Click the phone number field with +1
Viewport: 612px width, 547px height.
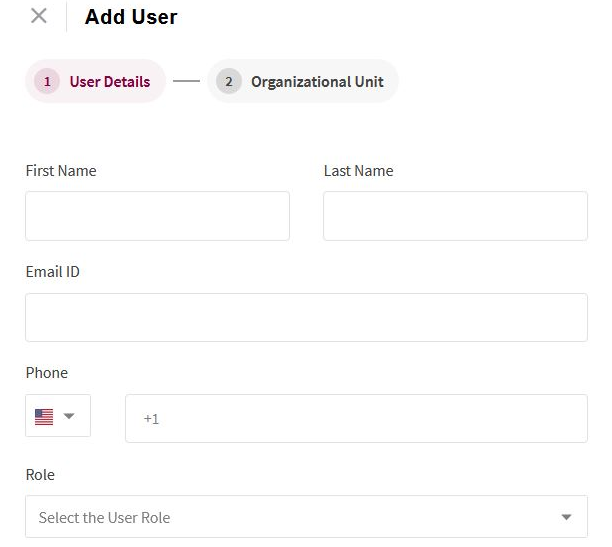pyautogui.click(x=356, y=419)
